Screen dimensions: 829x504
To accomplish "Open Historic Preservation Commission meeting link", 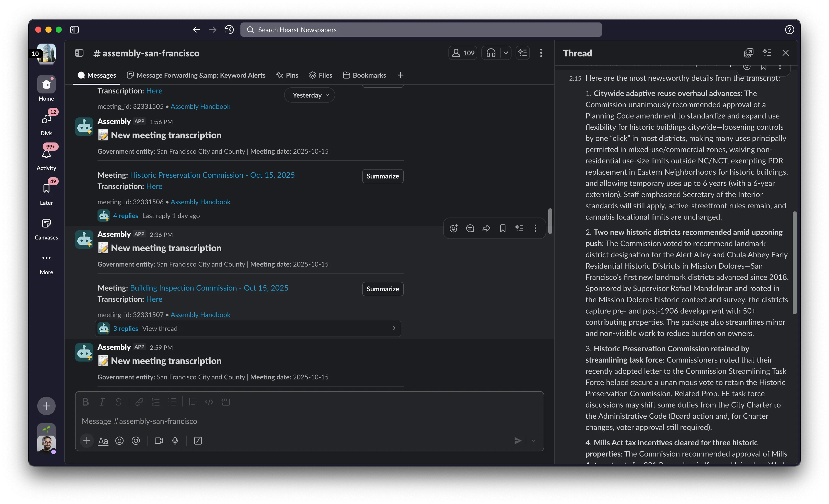I will point(212,175).
